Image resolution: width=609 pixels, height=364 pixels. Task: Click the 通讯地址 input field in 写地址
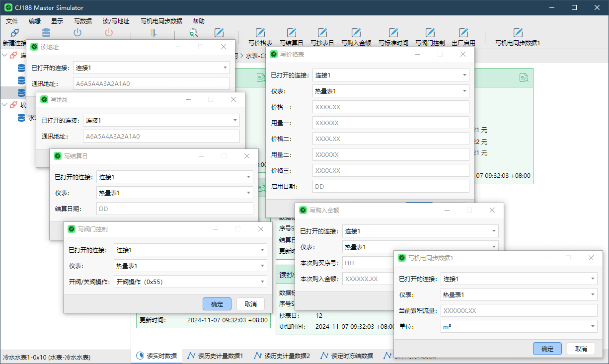tap(161, 136)
